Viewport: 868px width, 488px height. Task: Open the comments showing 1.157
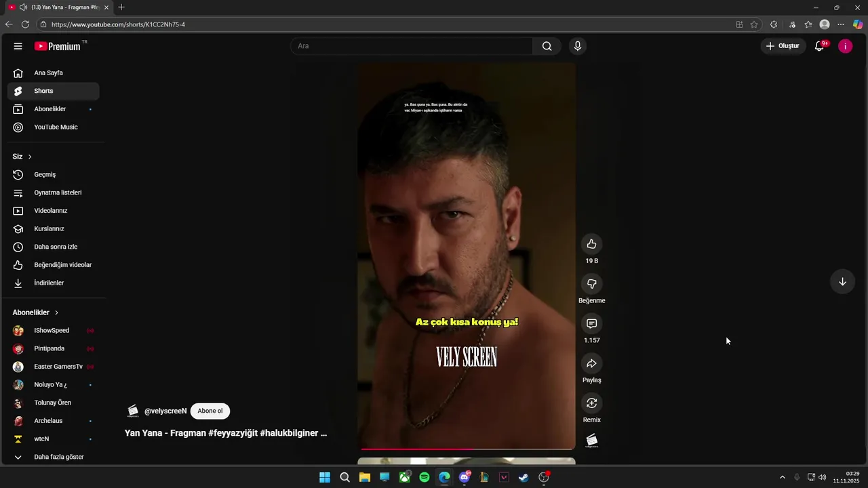[x=591, y=324]
